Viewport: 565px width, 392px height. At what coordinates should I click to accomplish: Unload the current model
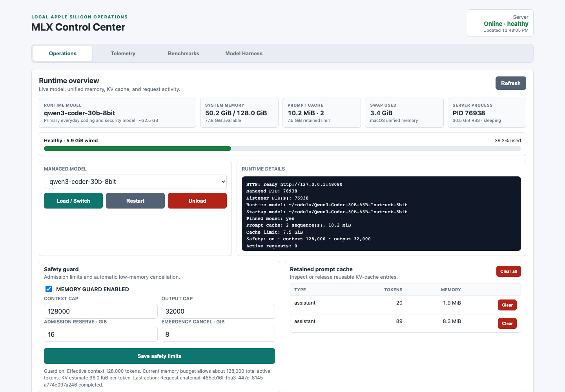197,201
